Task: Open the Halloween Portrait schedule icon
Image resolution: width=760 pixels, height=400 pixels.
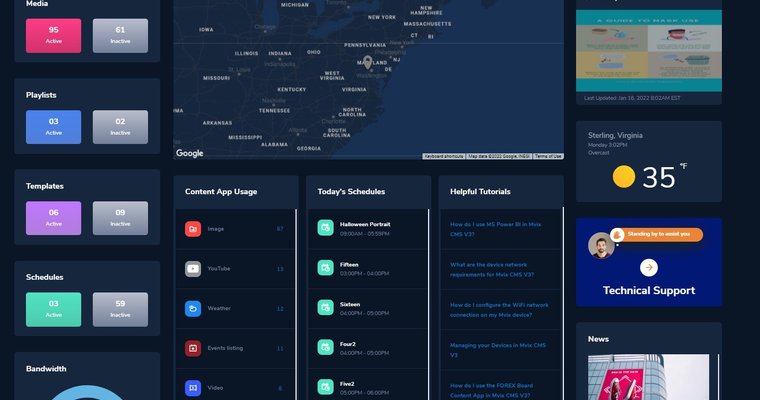Action: 325,228
